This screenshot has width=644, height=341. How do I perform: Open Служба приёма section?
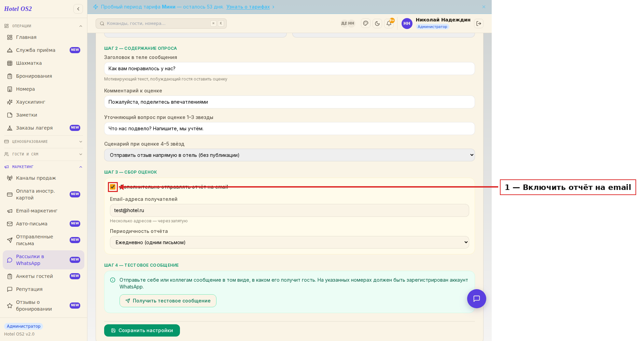tap(43, 50)
